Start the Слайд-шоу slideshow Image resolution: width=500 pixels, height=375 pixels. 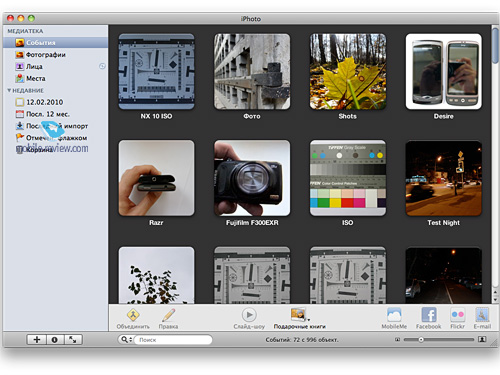click(249, 315)
